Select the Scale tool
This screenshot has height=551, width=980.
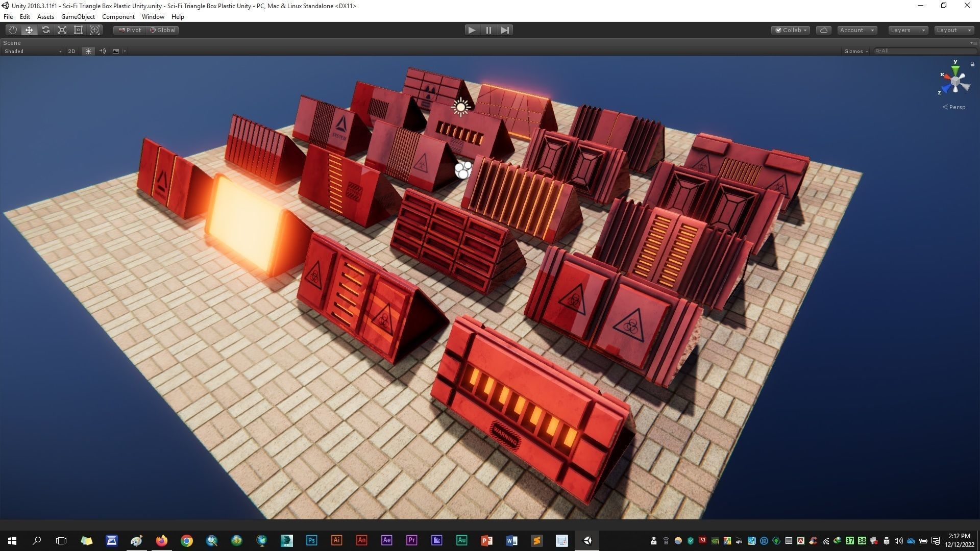62,30
